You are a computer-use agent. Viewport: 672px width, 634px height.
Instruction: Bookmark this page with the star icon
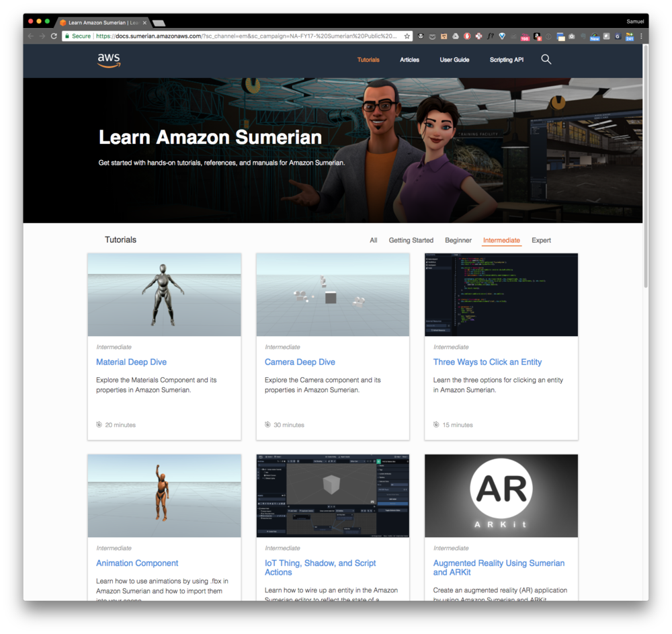pos(406,36)
